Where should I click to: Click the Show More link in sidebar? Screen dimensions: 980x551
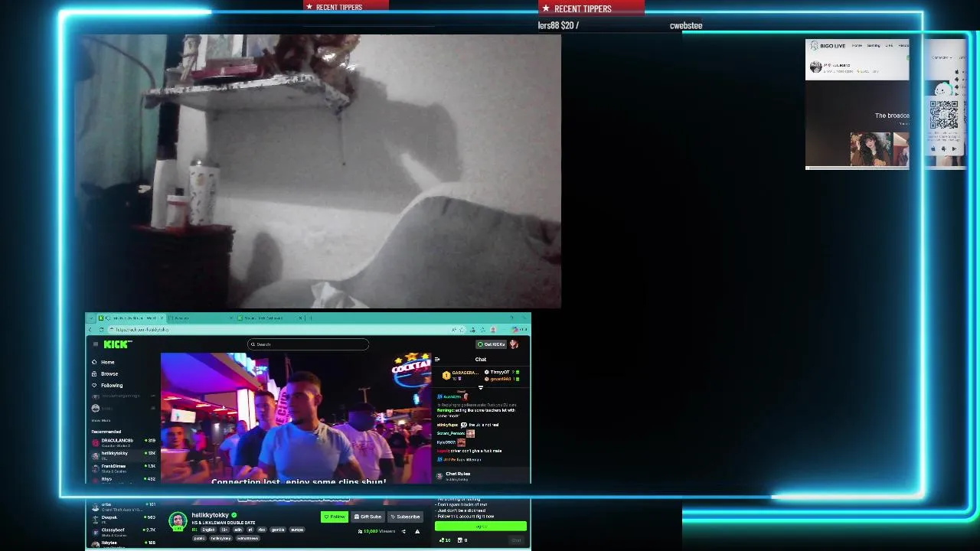click(101, 420)
